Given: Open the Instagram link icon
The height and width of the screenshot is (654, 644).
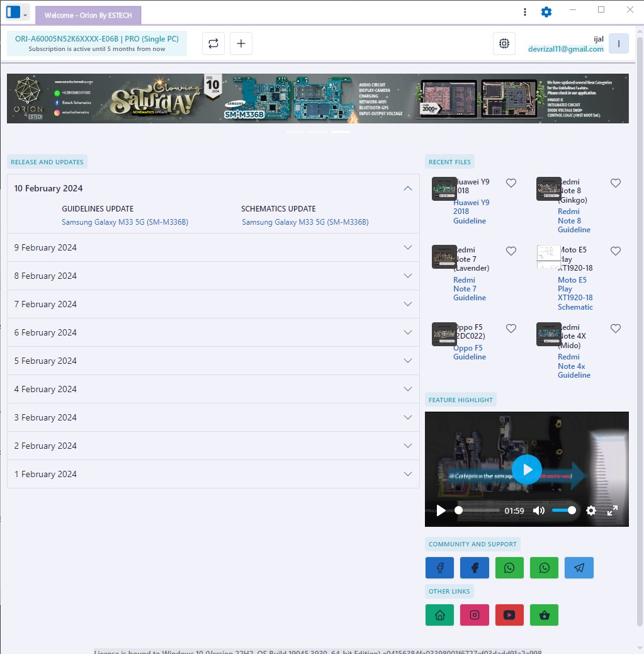Looking at the screenshot, I should pos(475,615).
